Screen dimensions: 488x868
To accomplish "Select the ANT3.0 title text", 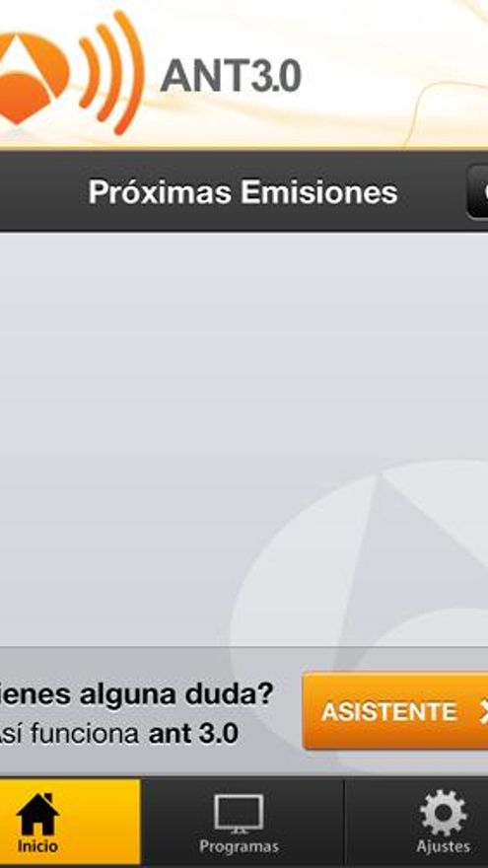I will point(231,75).
